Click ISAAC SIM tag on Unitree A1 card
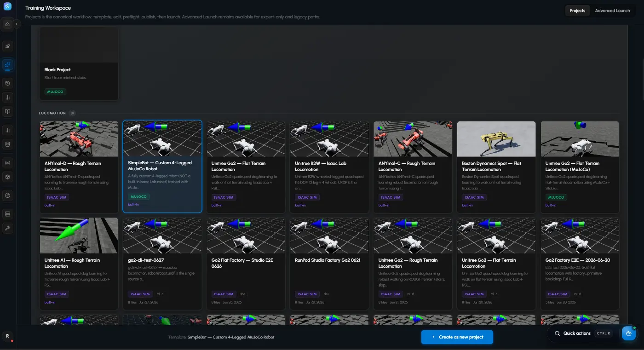The image size is (644, 350). (x=57, y=294)
